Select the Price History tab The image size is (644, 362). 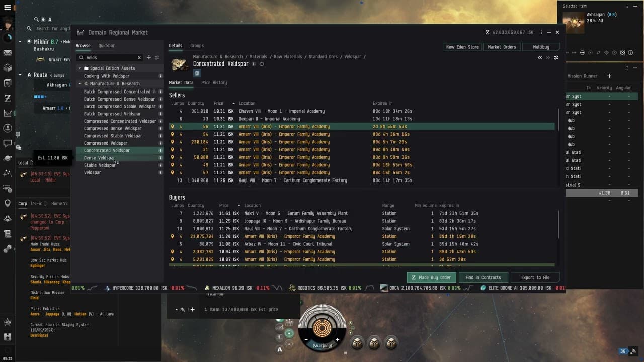[214, 83]
